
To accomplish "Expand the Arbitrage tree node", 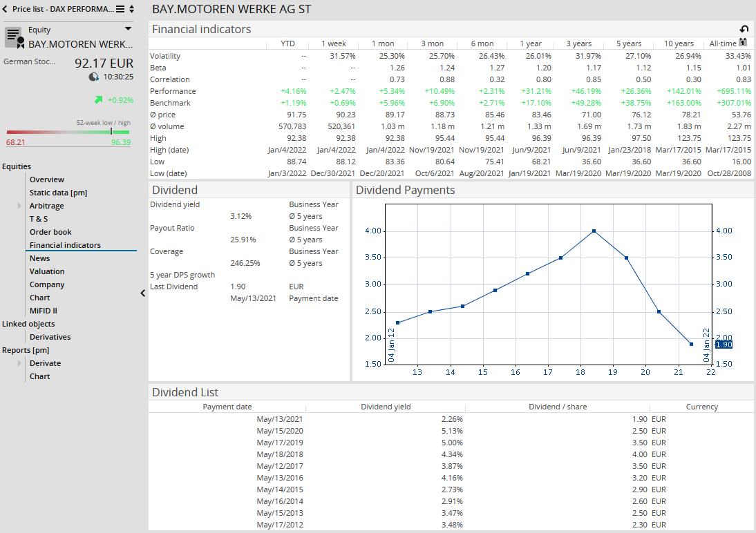I will point(20,206).
